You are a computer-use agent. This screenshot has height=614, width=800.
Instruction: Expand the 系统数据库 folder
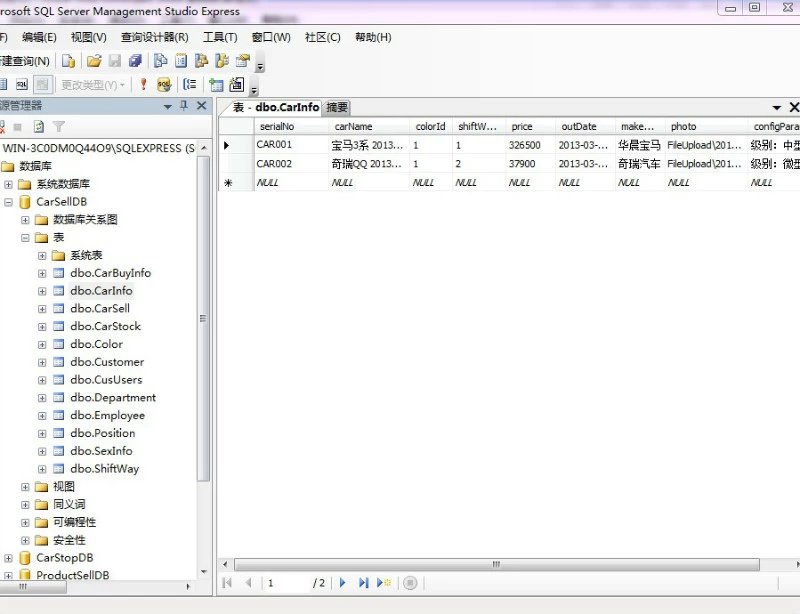coord(8,184)
